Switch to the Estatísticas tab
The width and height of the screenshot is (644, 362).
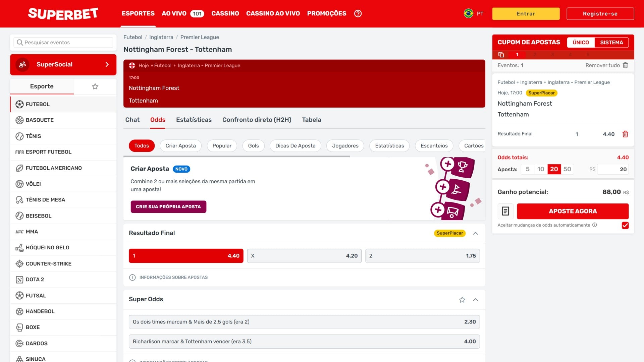(x=194, y=120)
